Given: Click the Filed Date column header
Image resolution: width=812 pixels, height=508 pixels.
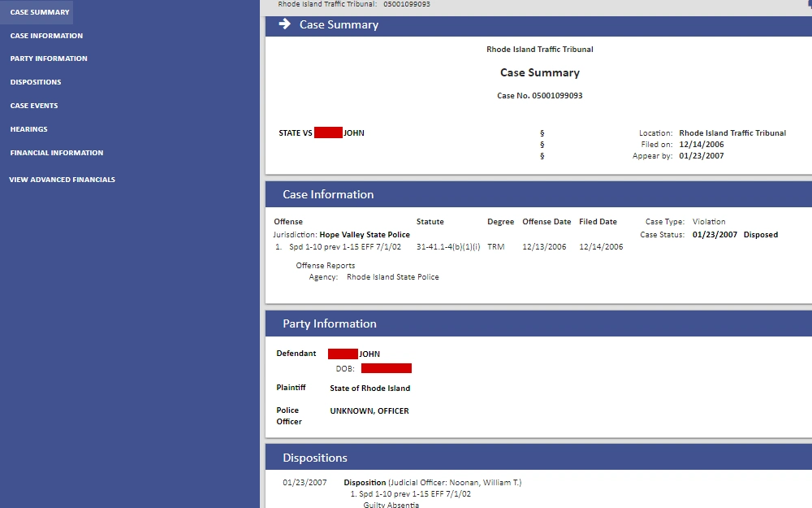Looking at the screenshot, I should pos(598,221).
